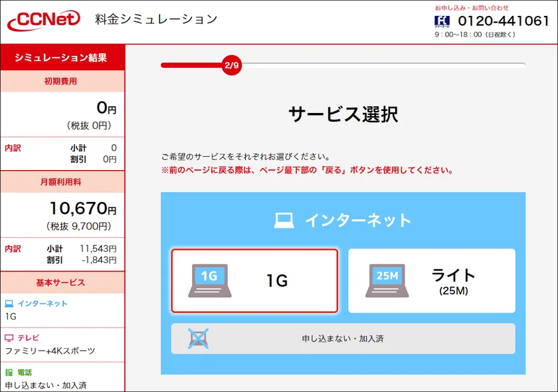Click the red 戻る button notice text

coord(307,170)
